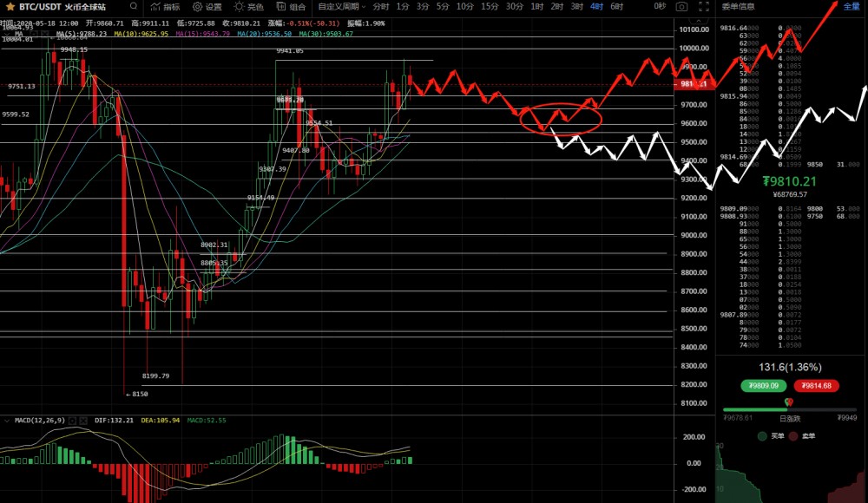Viewport: 868px width, 503px height.
Task: Click the 日涨跌 daily range slider marker
Action: point(788,402)
